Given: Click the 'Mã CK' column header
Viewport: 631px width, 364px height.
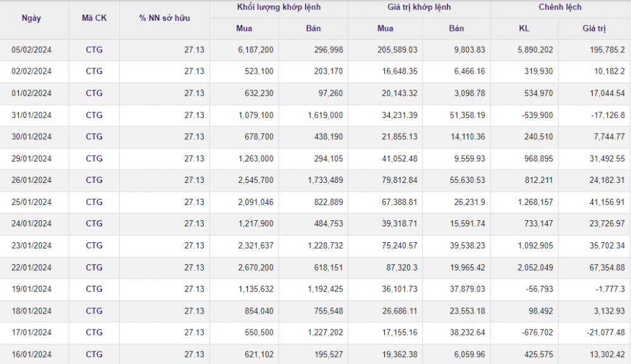Looking at the screenshot, I should 94,18.
